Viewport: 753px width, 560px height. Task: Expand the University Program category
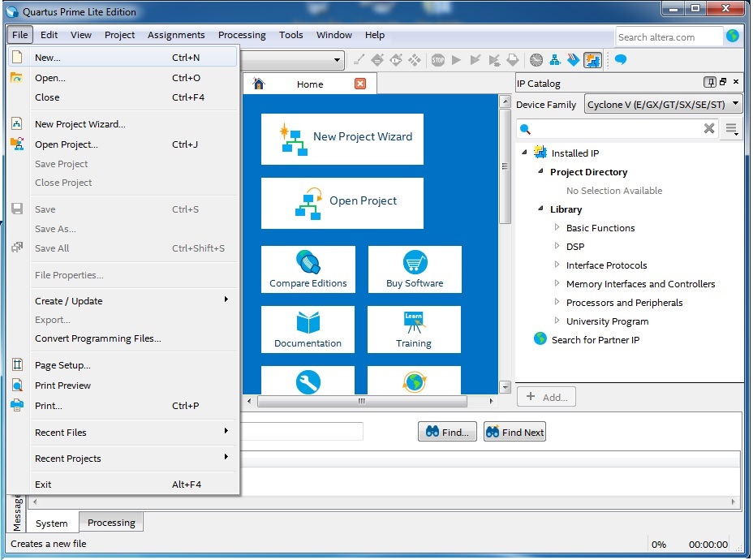(557, 321)
